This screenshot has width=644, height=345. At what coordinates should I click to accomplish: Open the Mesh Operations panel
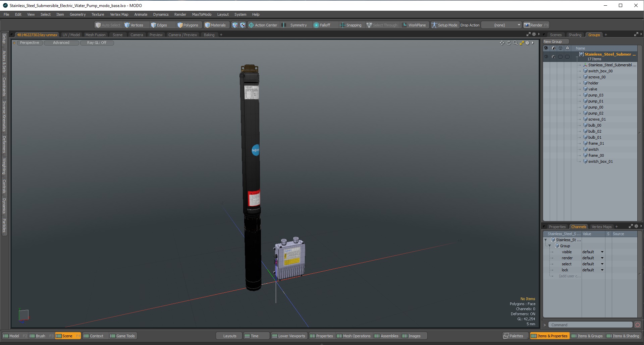[354, 336]
